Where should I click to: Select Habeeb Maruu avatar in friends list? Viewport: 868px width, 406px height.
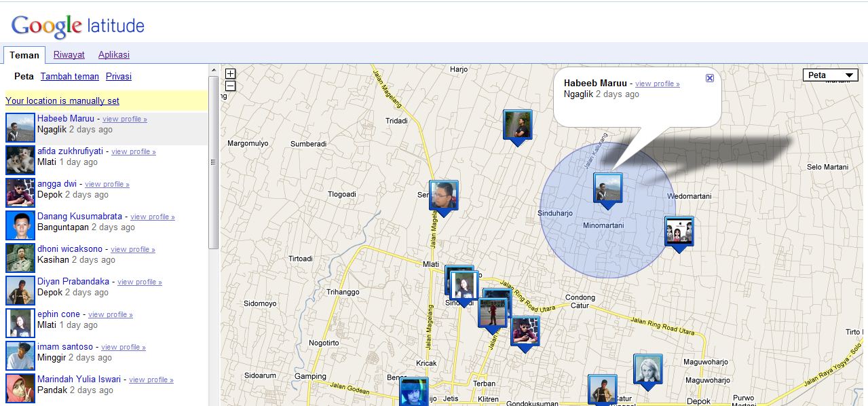pos(20,128)
